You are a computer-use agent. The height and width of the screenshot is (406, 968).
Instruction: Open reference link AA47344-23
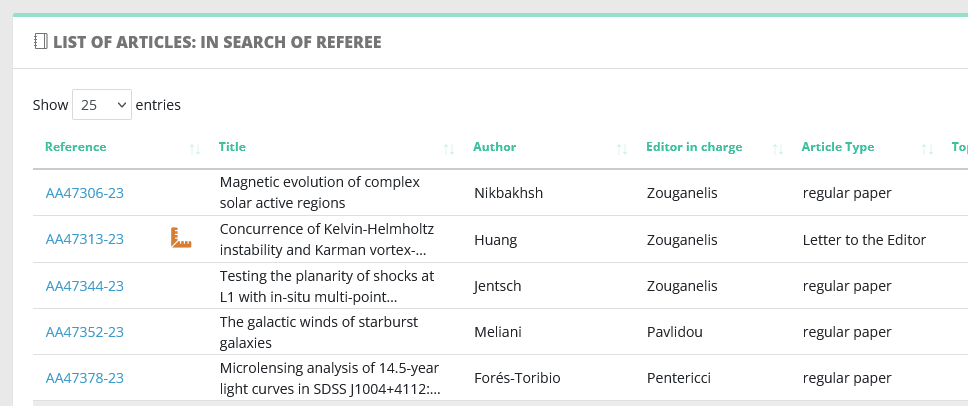click(x=85, y=286)
